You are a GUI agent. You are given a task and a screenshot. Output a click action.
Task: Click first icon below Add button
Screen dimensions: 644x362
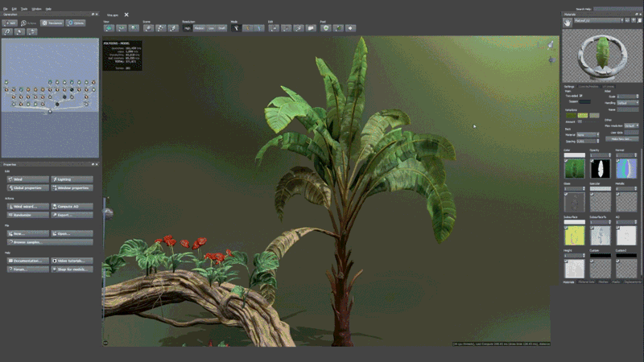point(7,31)
